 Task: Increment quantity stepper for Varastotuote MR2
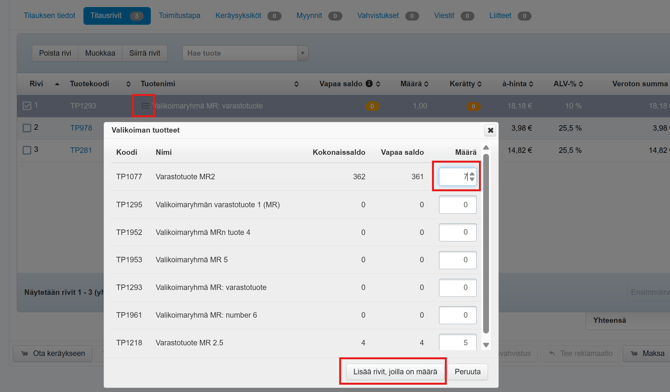tap(472, 174)
